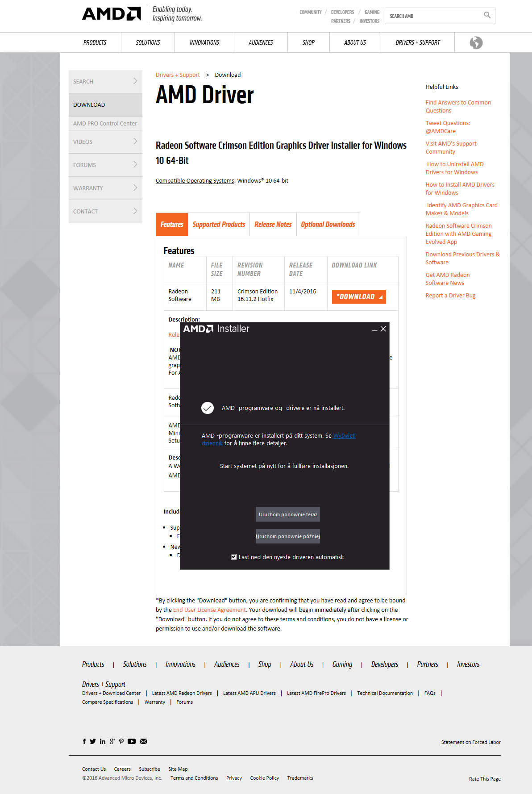Image resolution: width=532 pixels, height=794 pixels.
Task: Expand the VIDEOS sidebar chevron
Action: click(135, 141)
